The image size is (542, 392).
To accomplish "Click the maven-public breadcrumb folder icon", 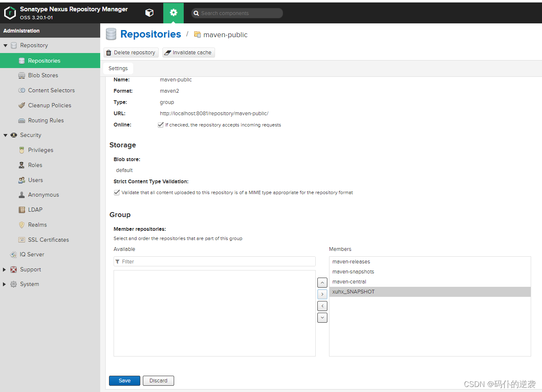I will [198, 35].
